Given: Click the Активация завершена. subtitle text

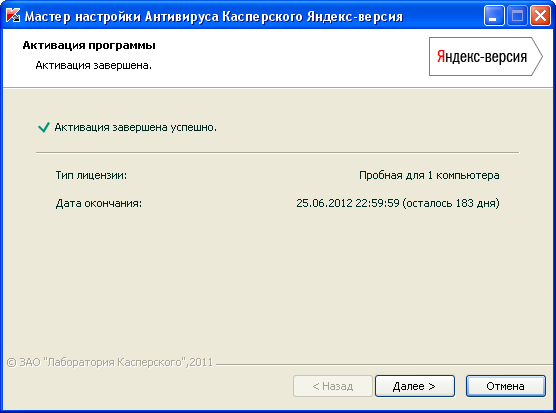Looking at the screenshot, I should click(94, 66).
